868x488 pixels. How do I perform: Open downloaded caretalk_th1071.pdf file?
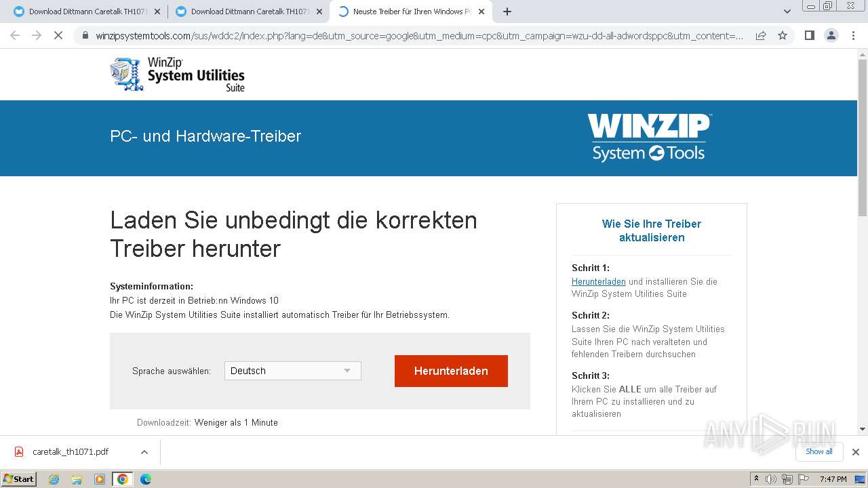(71, 452)
